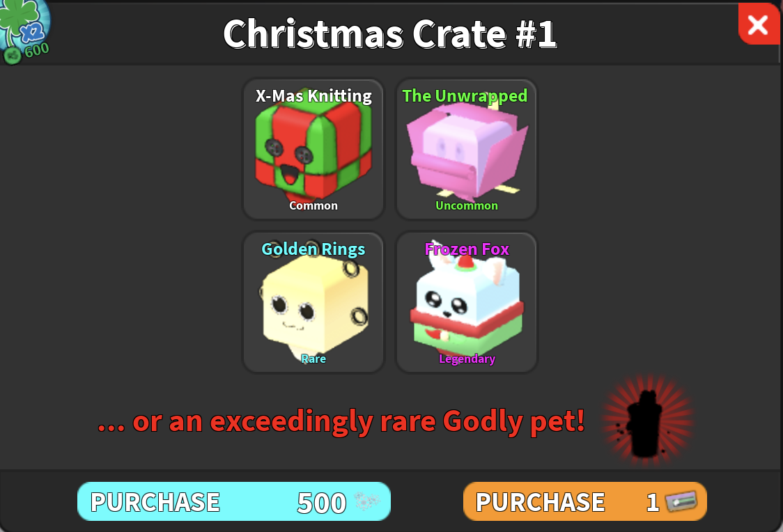
Task: Select the Frozen Fox pet image
Action: point(467,302)
